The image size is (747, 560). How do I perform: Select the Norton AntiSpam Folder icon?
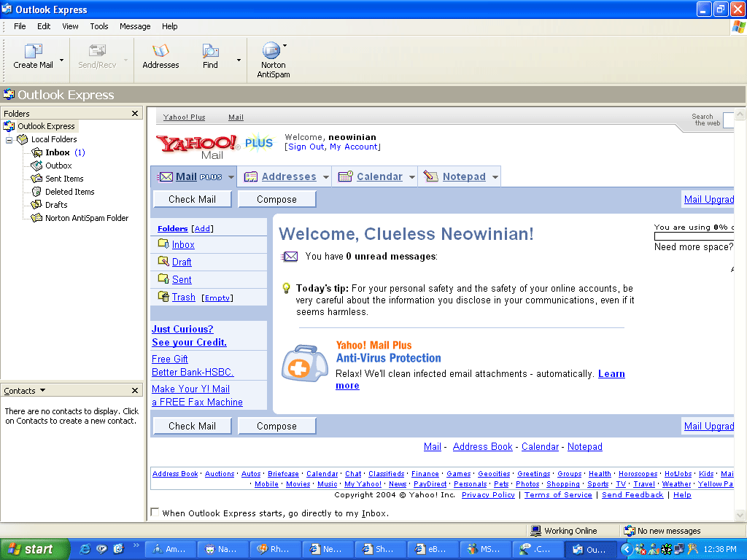(36, 218)
